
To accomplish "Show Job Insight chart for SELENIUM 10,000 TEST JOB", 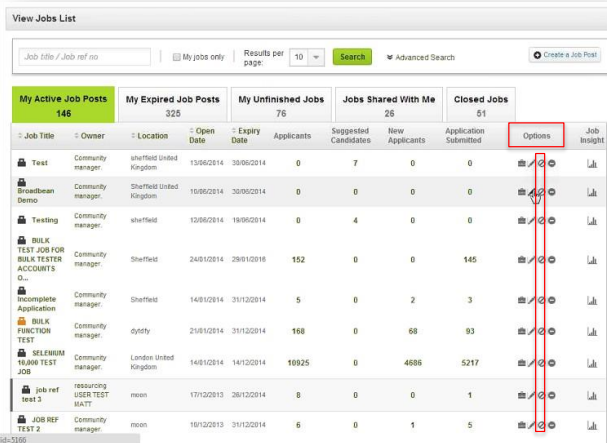I will (x=592, y=363).
